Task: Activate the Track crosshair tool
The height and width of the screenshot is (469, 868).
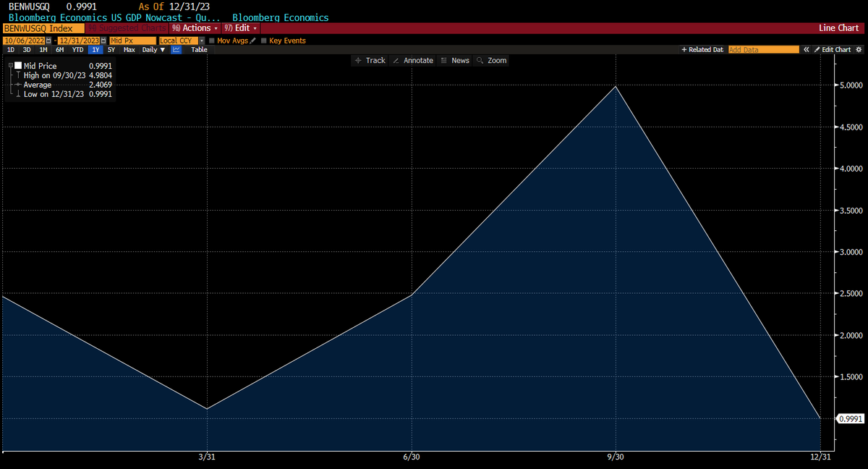Action: tap(370, 61)
